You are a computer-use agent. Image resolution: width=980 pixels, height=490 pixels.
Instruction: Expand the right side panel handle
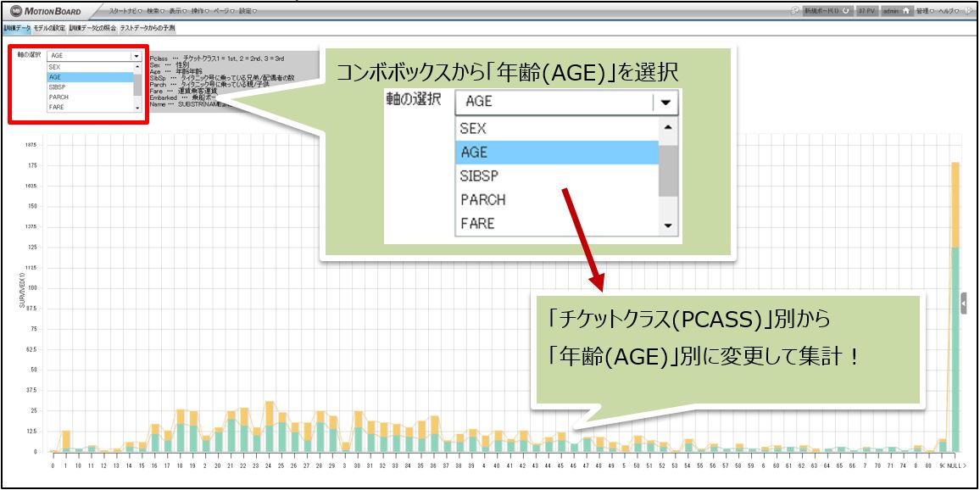(963, 303)
